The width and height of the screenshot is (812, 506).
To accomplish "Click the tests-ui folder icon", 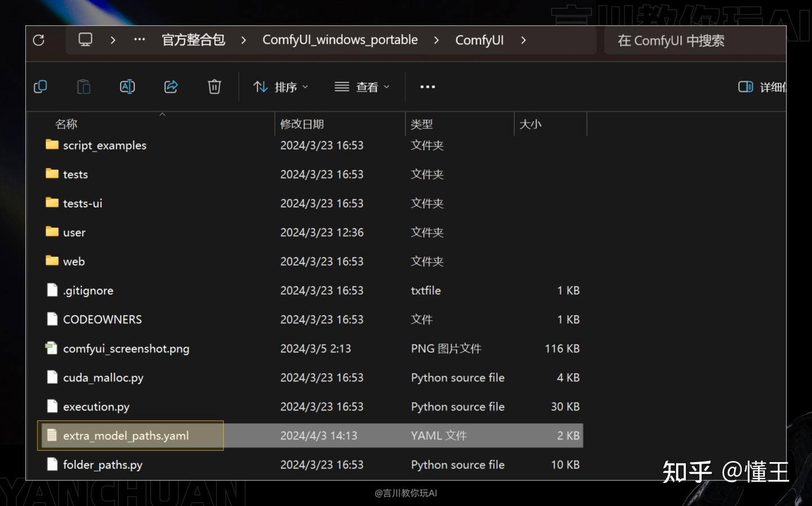I will (x=52, y=203).
